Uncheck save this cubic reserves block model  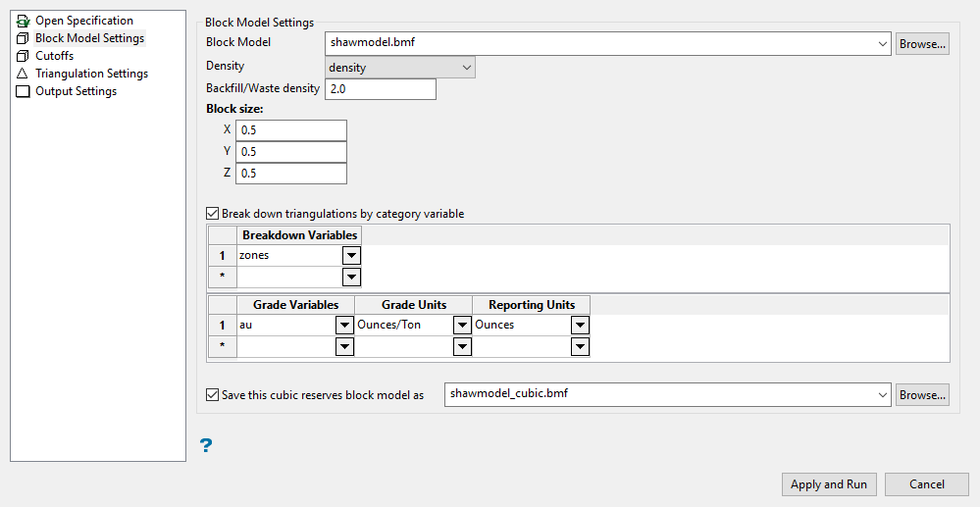[x=213, y=395]
